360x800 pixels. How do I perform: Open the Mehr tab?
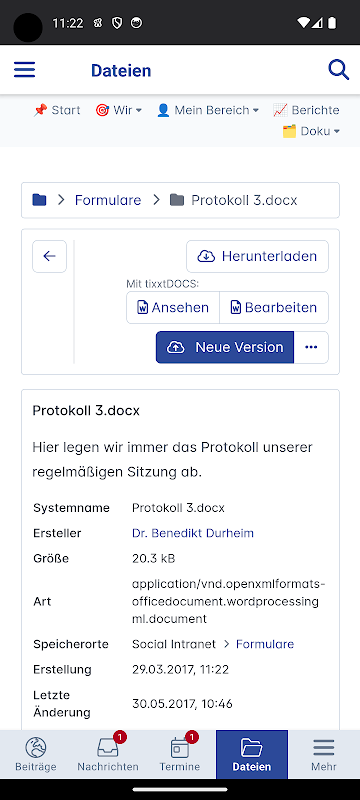324,754
